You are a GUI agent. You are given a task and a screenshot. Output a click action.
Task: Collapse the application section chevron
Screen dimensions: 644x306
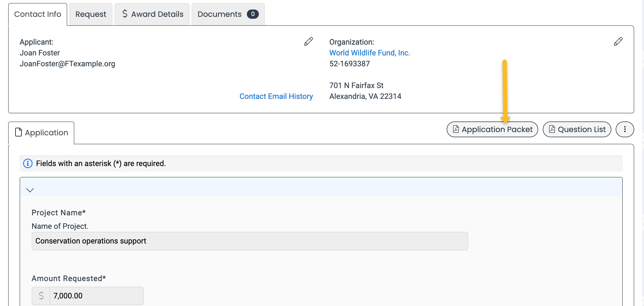coord(30,190)
